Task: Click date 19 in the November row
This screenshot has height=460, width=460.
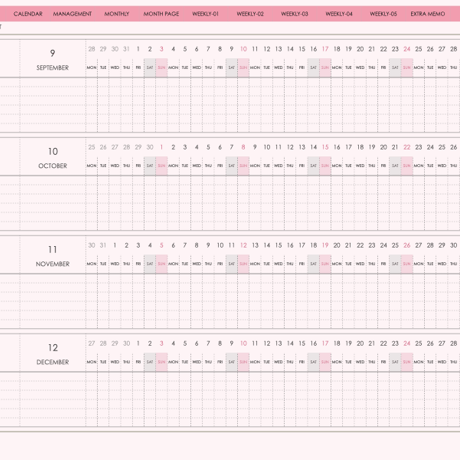Action: tap(325, 245)
